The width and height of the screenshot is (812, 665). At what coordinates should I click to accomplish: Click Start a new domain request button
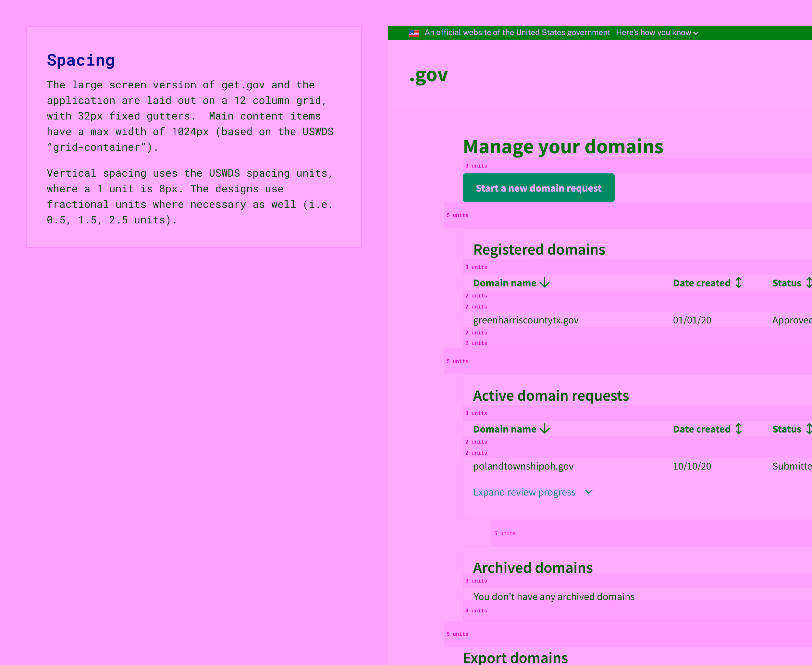[538, 188]
